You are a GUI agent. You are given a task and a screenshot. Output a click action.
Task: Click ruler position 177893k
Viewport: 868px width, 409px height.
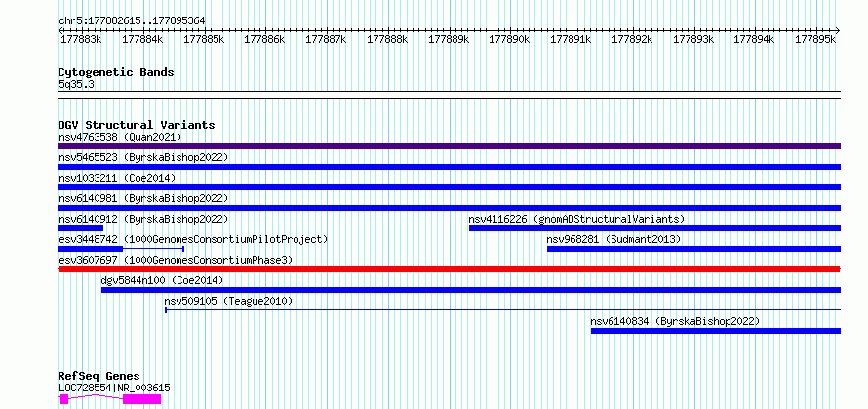pos(693,39)
